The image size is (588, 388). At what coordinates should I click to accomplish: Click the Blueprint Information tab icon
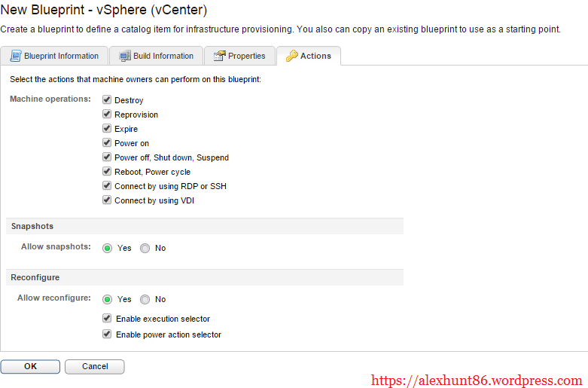pos(15,56)
